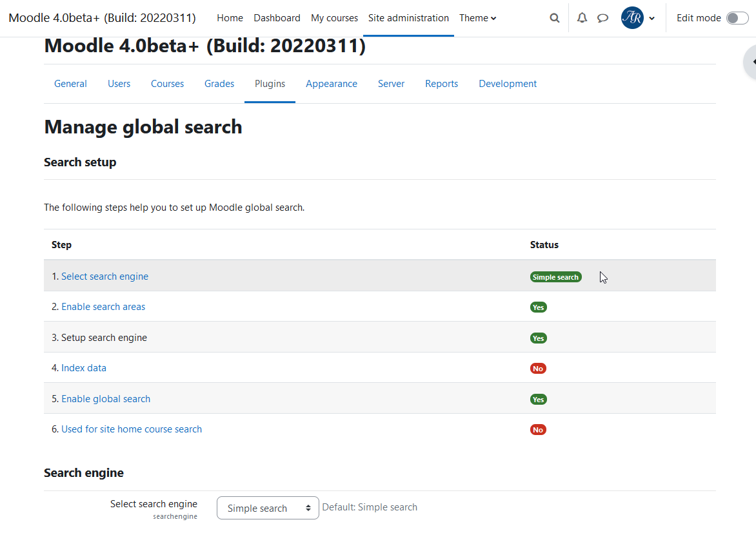Click the Step column header
The image size is (756, 533).
coord(62,245)
